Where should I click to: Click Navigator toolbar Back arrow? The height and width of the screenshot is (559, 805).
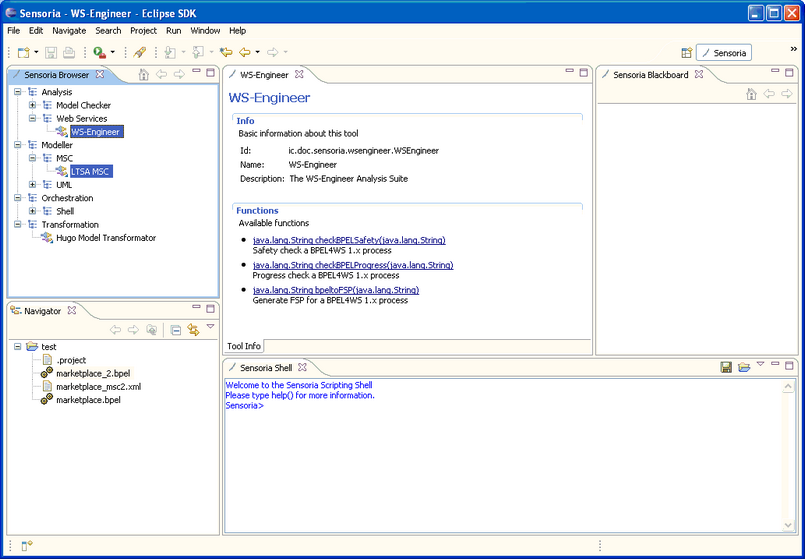[116, 330]
